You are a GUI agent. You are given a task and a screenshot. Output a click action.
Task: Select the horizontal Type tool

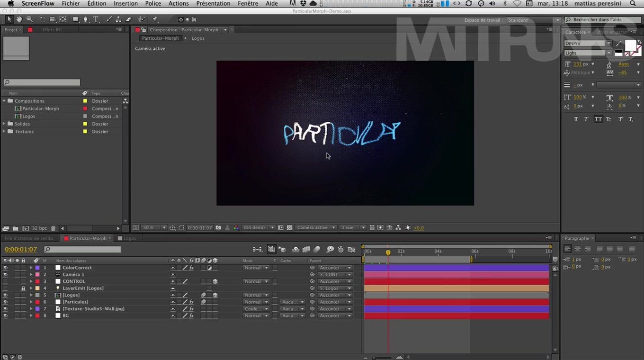(x=96, y=19)
